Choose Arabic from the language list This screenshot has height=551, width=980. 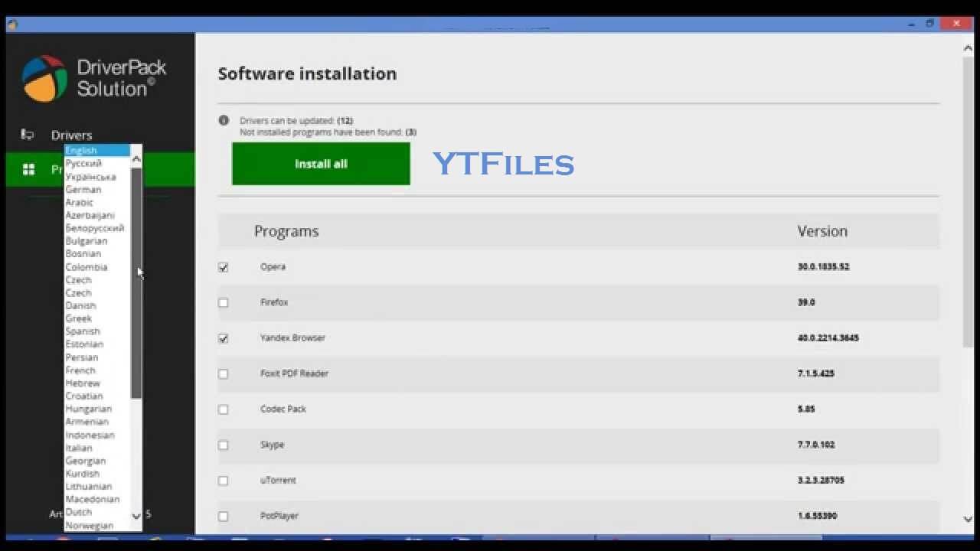(97, 202)
